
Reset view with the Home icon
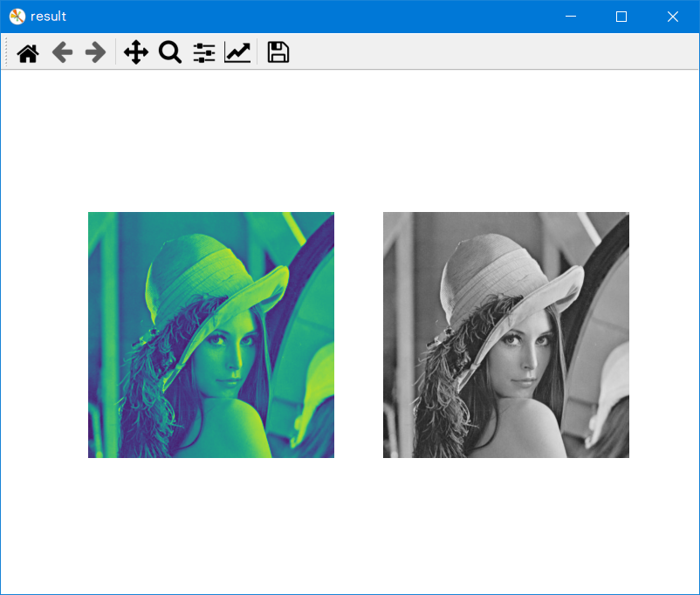point(28,52)
